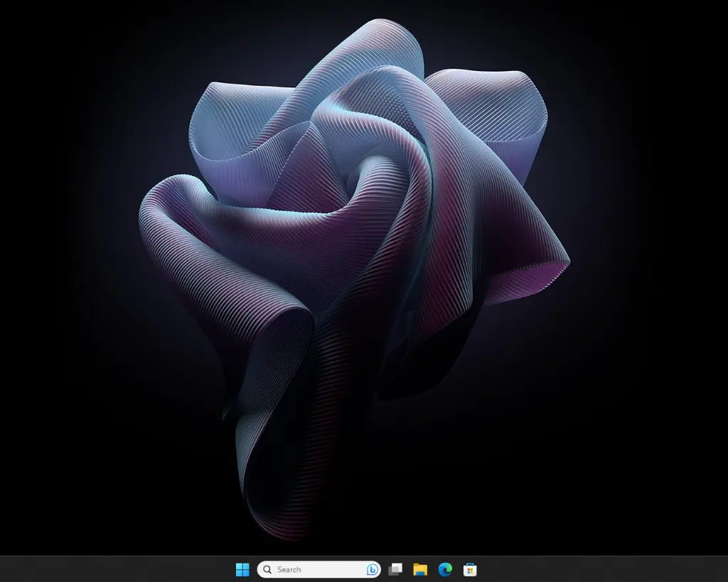
Task: Click the Task View thumbnails icon
Action: click(395, 569)
